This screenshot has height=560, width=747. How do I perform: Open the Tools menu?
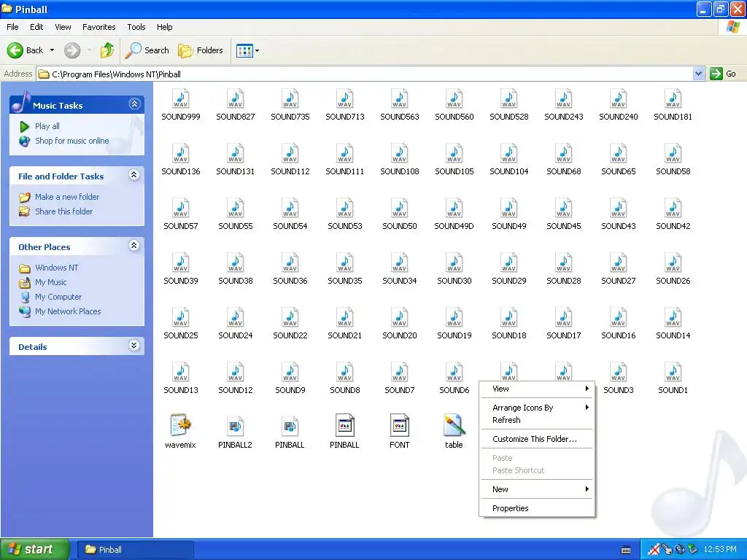[136, 27]
